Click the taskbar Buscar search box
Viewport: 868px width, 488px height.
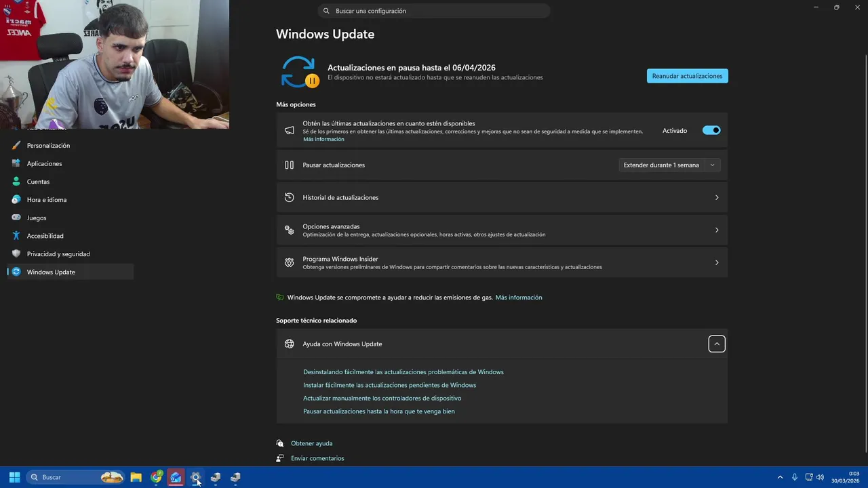[x=76, y=477]
